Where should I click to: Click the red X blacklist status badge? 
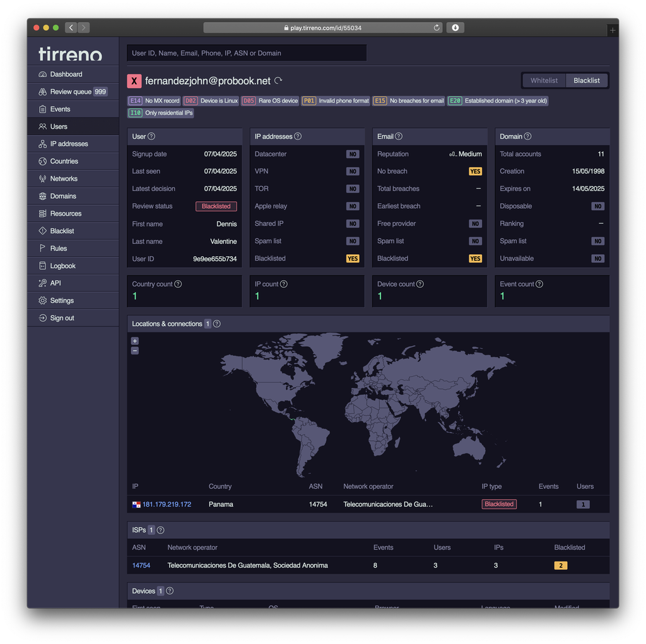134,81
